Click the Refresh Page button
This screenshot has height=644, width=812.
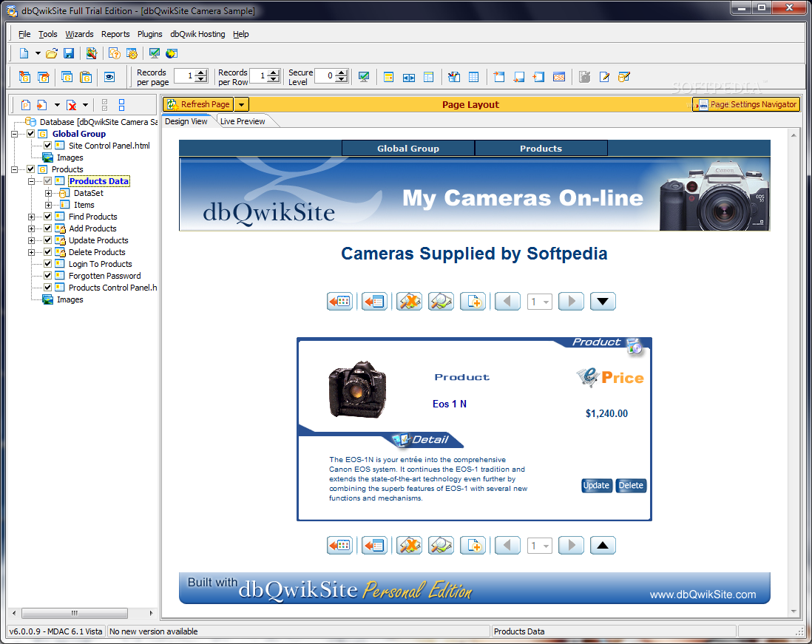(x=199, y=104)
